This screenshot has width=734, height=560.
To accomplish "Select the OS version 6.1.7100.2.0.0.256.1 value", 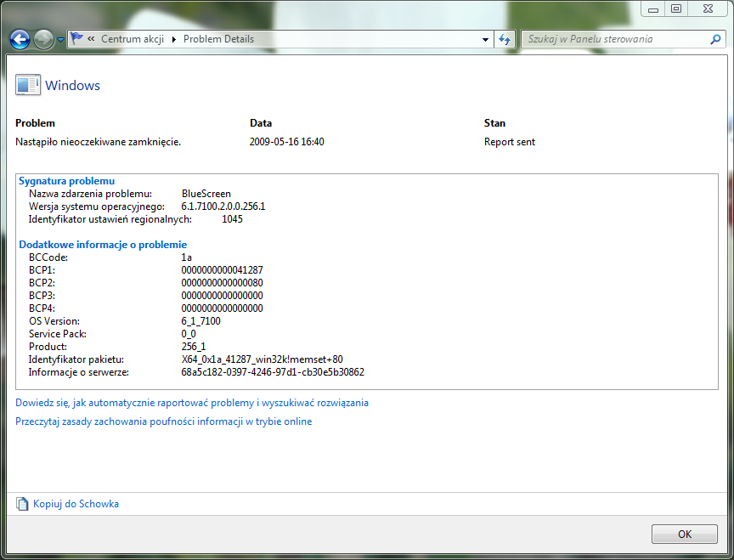I will tap(223, 206).
